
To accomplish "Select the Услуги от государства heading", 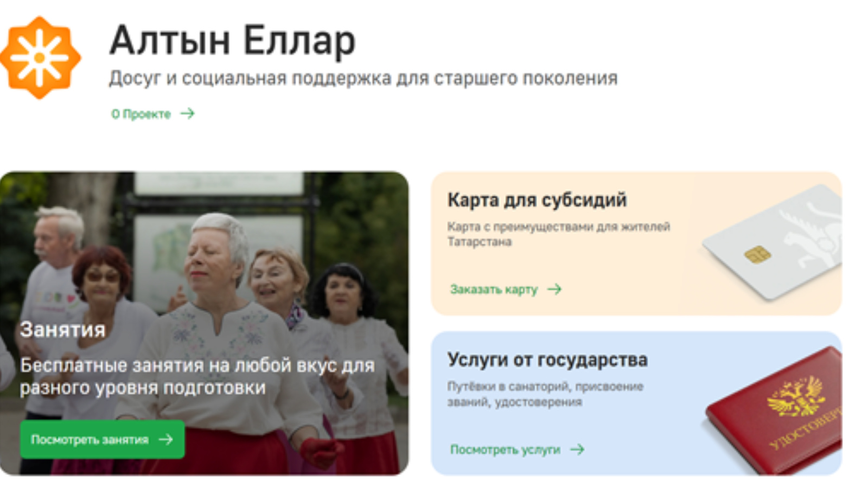I will (x=547, y=359).
